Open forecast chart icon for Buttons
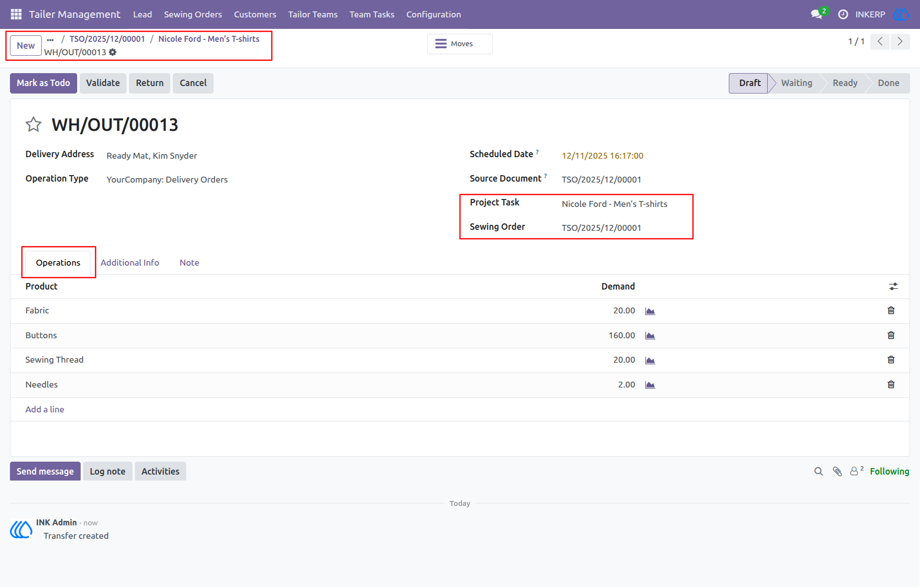This screenshot has height=588, width=920. pyautogui.click(x=650, y=336)
